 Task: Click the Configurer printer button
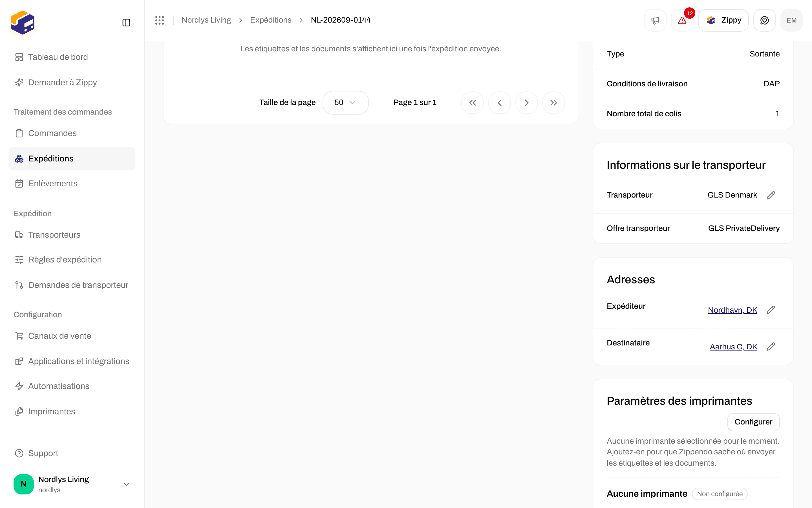coord(753,422)
